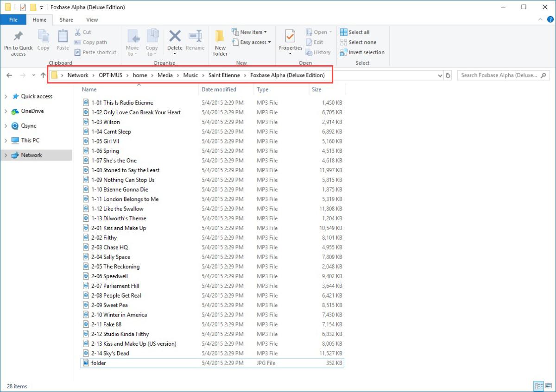The image size is (556, 392).
Task: Switch to View ribbon tab
Action: (92, 20)
